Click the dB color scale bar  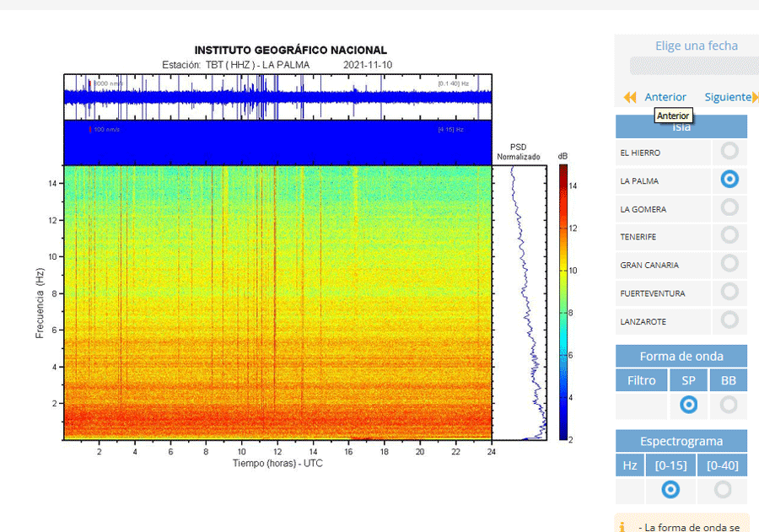point(563,302)
